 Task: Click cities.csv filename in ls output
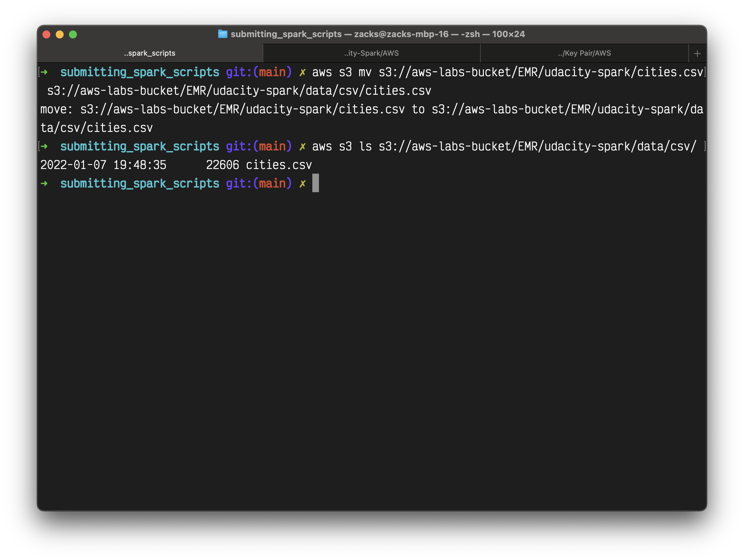point(279,165)
